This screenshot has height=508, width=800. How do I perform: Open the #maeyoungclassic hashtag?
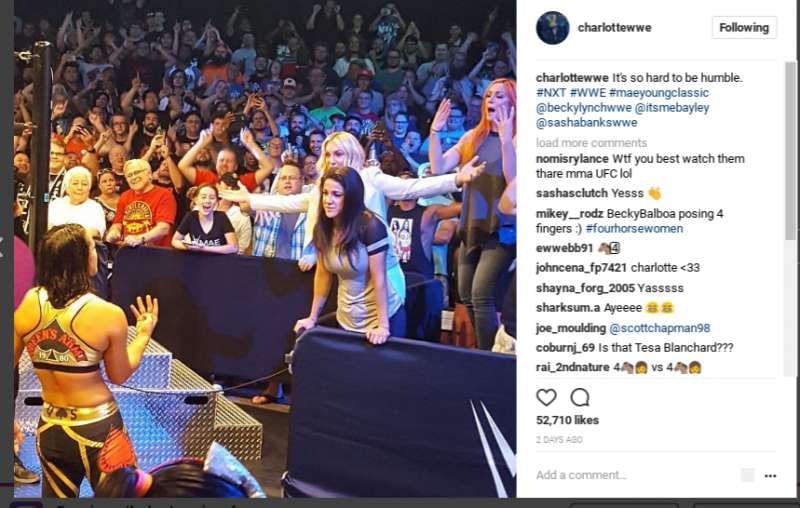pos(659,93)
